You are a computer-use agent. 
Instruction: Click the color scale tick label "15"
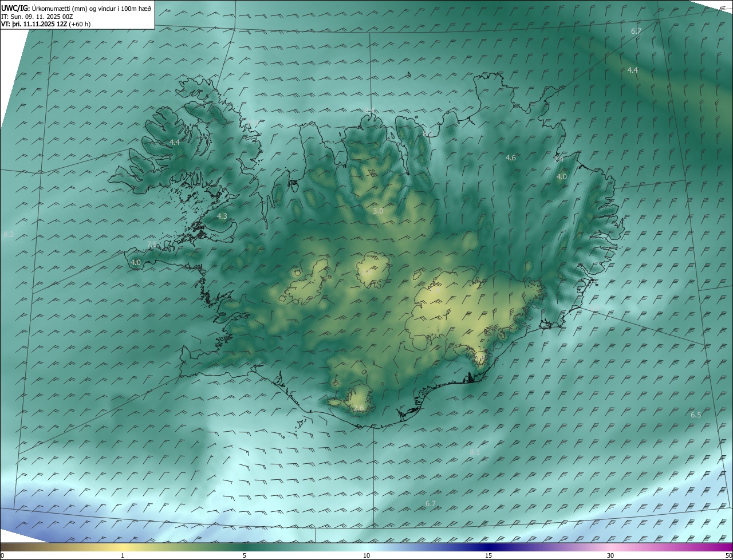[x=488, y=555]
